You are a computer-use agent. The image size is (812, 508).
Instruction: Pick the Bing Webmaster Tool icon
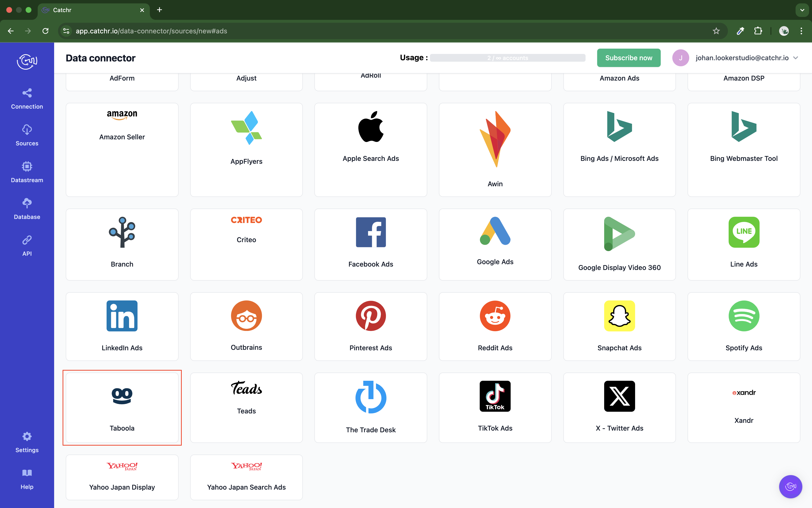coord(744,126)
